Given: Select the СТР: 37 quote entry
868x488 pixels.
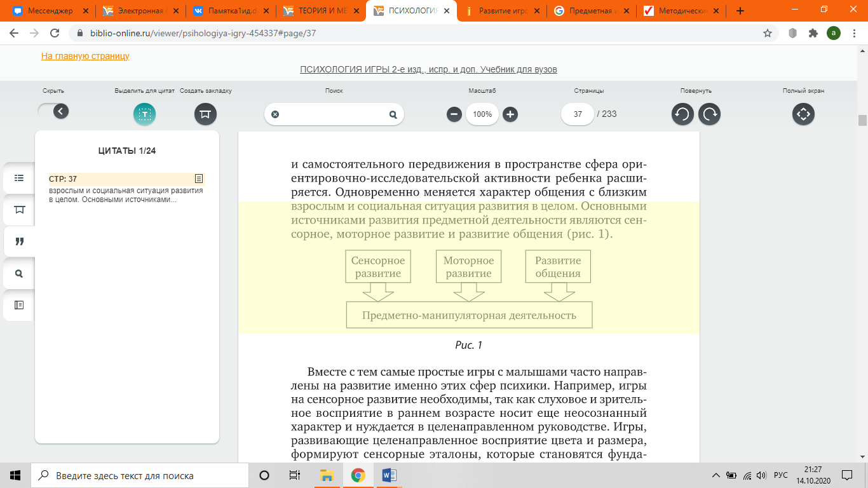Looking at the screenshot, I should click(x=126, y=189).
